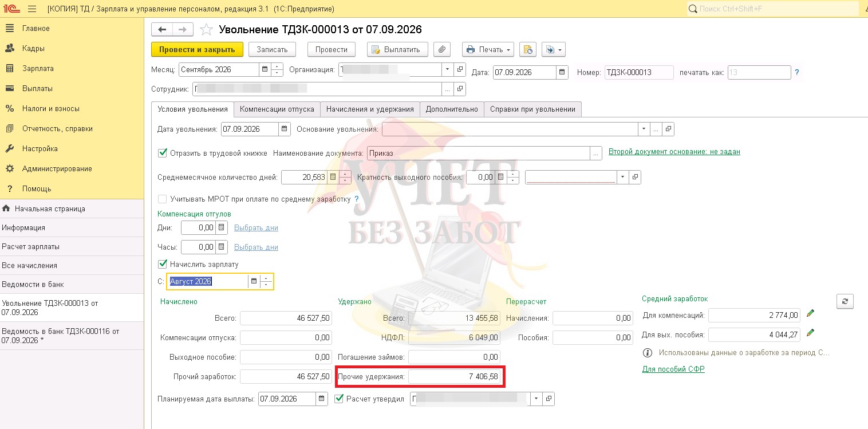Screen dimensions: 868x429
Task: Expand the Организация dropdown list
Action: [x=448, y=70]
